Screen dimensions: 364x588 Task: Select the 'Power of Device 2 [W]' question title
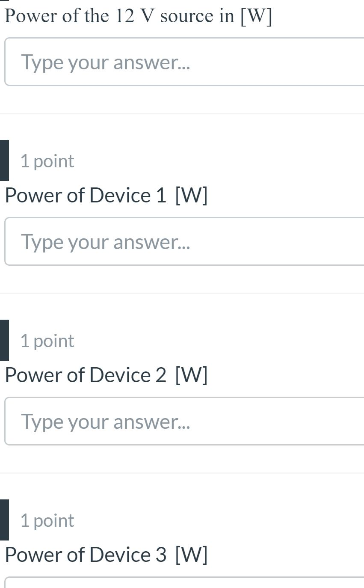point(106,375)
